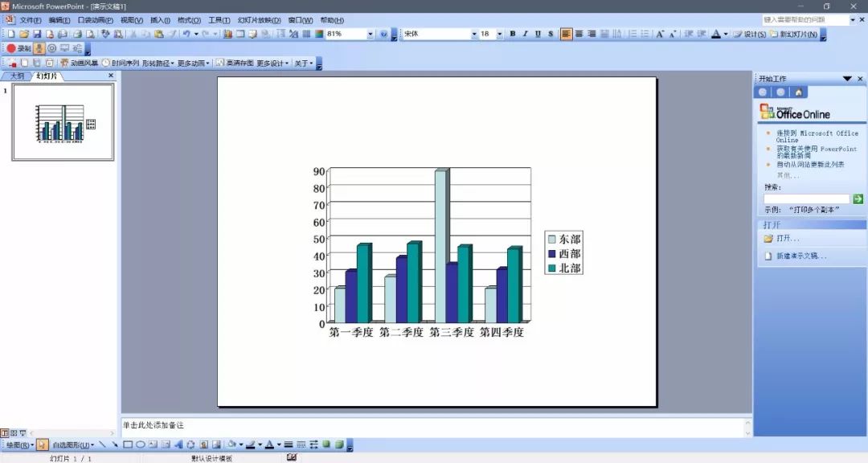The width and height of the screenshot is (868, 463).
Task: Click Line Color brush icon in drawing toolbar
Action: [250, 445]
